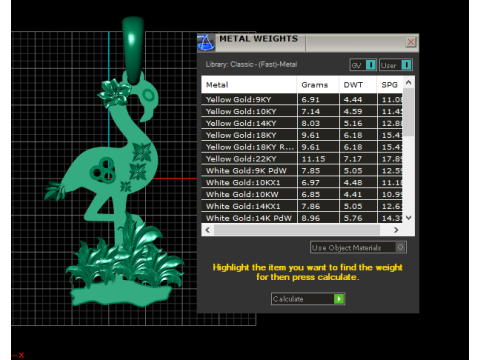Select the Yellow Gold:10KY row

point(302,111)
